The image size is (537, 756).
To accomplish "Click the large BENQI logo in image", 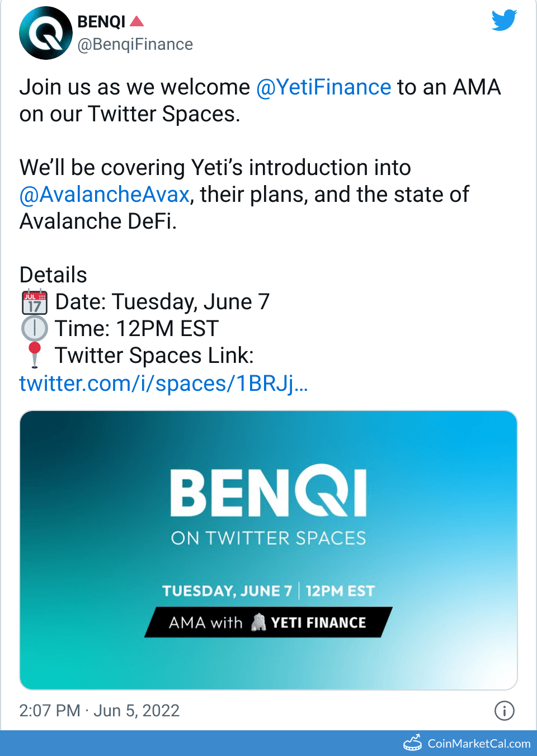I will click(268, 492).
